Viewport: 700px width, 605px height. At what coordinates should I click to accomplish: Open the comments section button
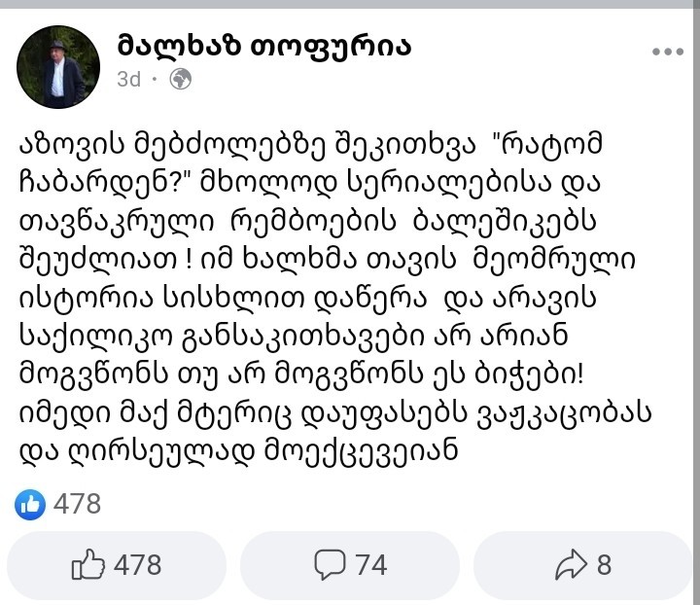350,565
